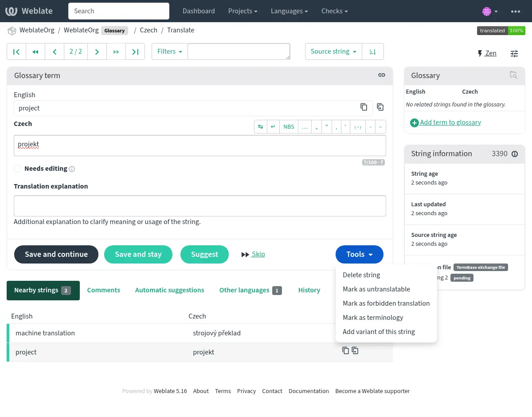Toggle sort order icon next to Source string
532x417 pixels.
(372, 51)
